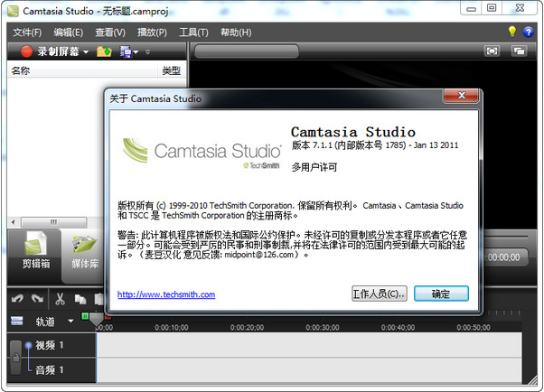The image size is (544, 392).
Task: Click the 工作人员(C).. button
Action: (380, 294)
